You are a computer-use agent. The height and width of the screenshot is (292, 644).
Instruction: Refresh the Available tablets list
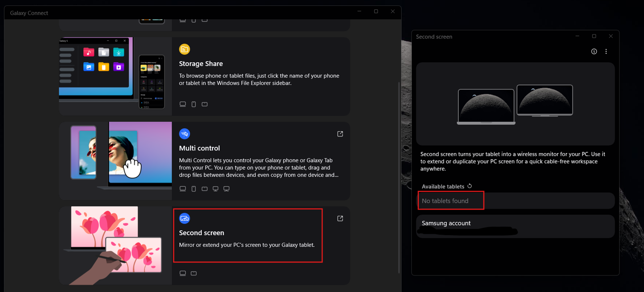click(469, 186)
